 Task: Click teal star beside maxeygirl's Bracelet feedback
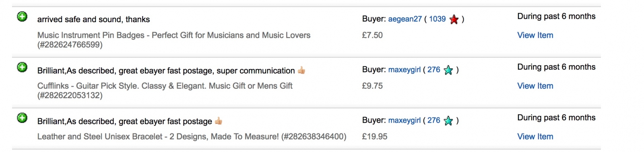point(448,121)
